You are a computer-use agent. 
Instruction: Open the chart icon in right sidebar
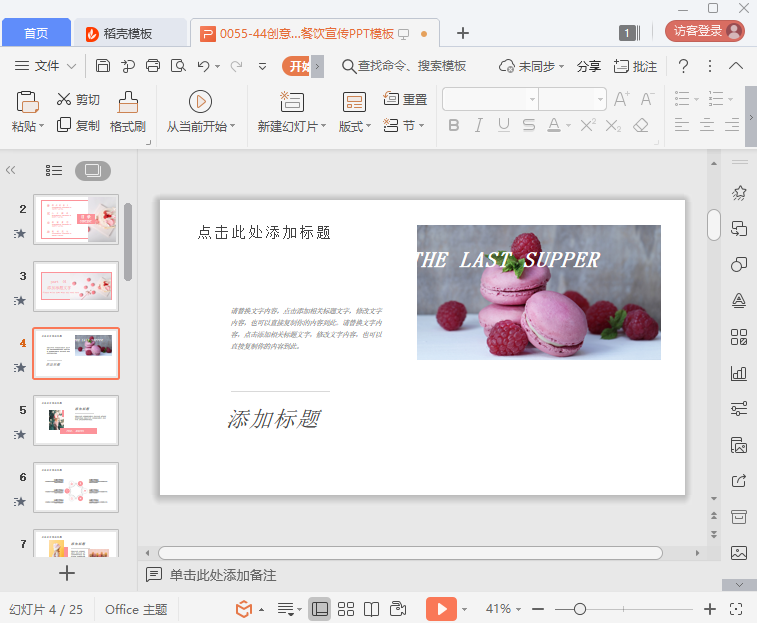tap(739, 373)
